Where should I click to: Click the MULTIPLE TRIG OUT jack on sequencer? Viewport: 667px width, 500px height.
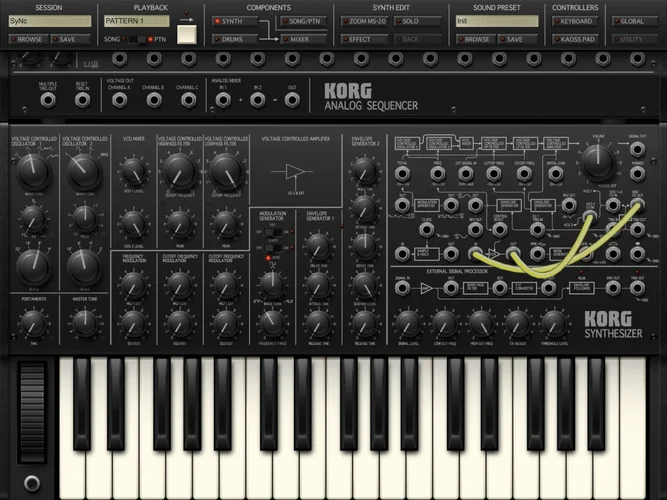click(x=48, y=100)
